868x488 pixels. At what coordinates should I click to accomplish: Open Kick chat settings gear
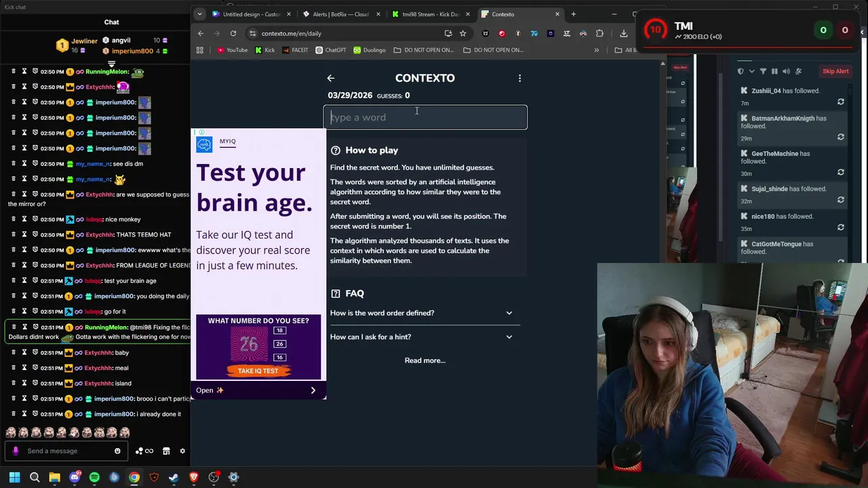pyautogui.click(x=182, y=451)
